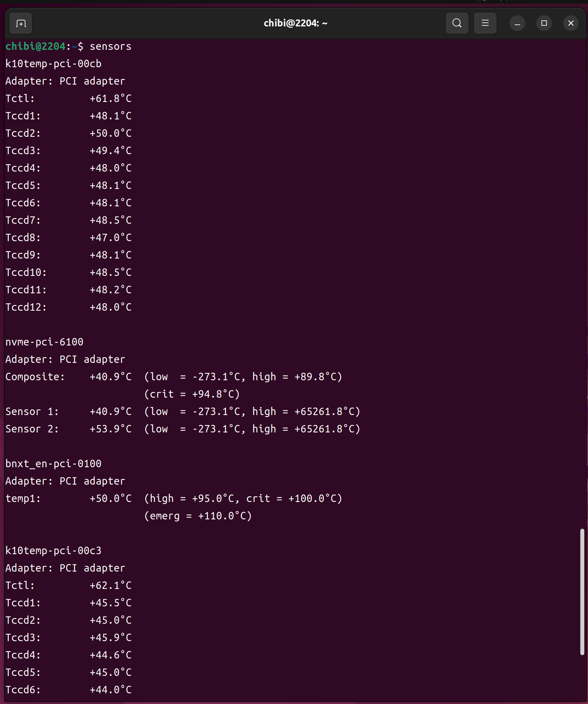The image size is (588, 704).
Task: Click the typed 'sensors' command
Action: (110, 46)
